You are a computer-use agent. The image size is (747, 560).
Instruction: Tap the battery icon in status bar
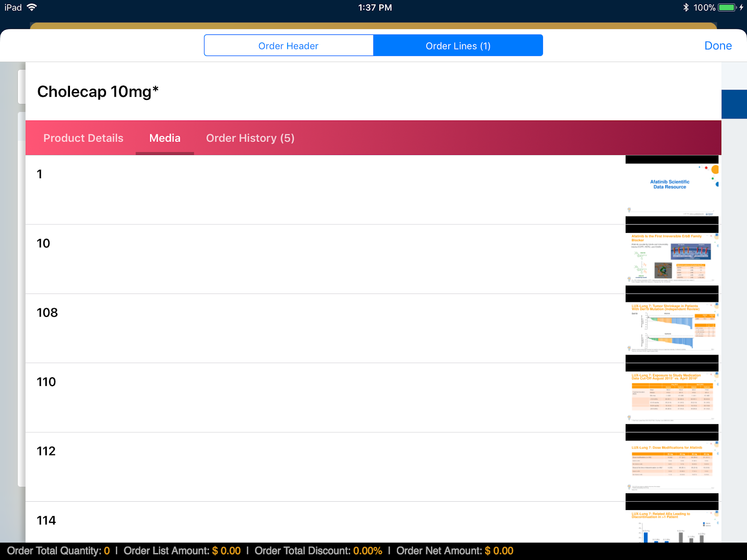[x=727, y=7]
